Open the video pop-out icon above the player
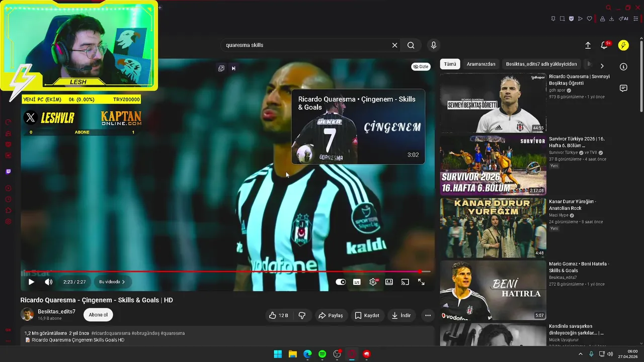Viewport: 644px width, 362px height. click(x=221, y=68)
